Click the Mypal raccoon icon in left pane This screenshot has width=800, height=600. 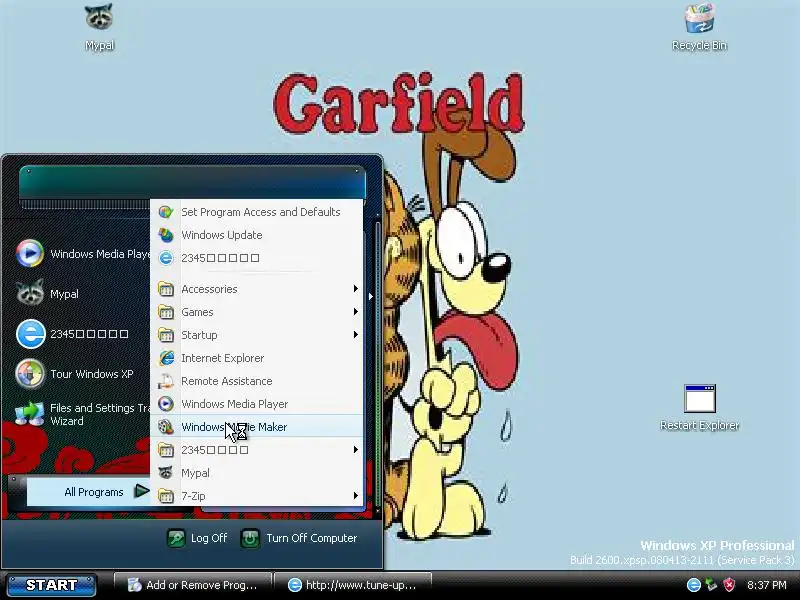[30, 293]
